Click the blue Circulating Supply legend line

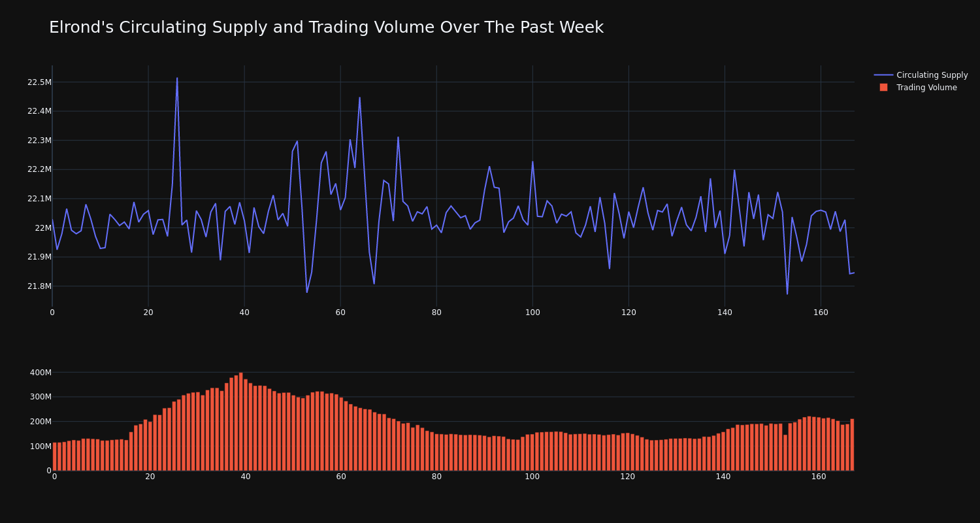pyautogui.click(x=883, y=75)
